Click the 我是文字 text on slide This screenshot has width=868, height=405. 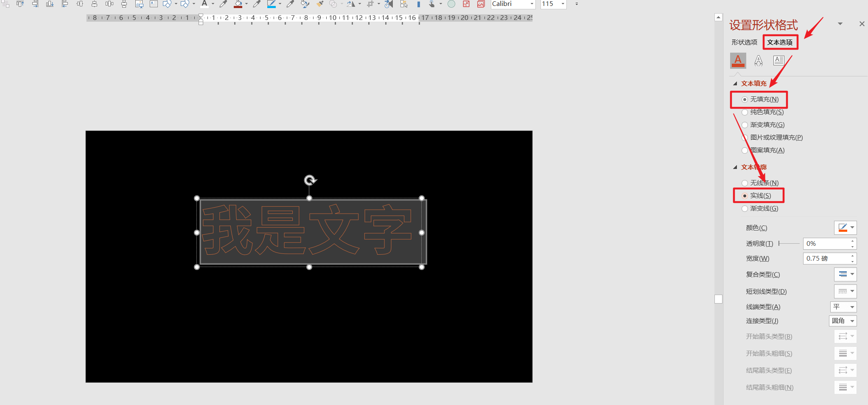click(x=307, y=230)
